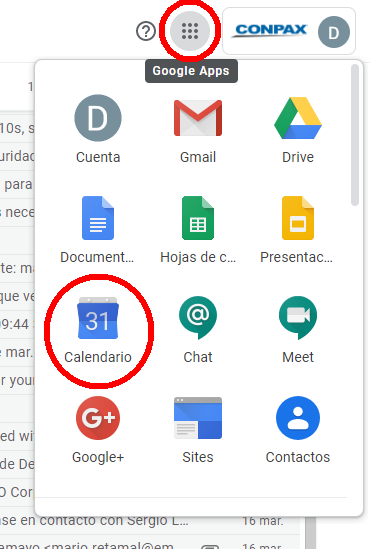This screenshot has width=370, height=549.
Task: Open the Sites app
Action: coord(198,430)
